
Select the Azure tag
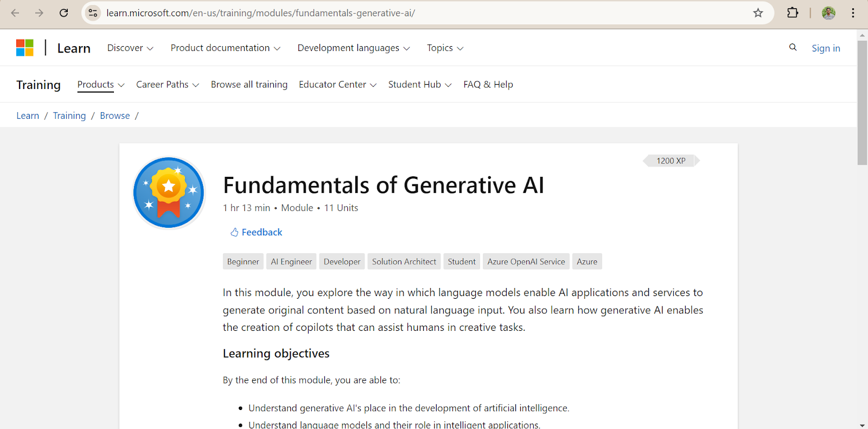pos(587,261)
